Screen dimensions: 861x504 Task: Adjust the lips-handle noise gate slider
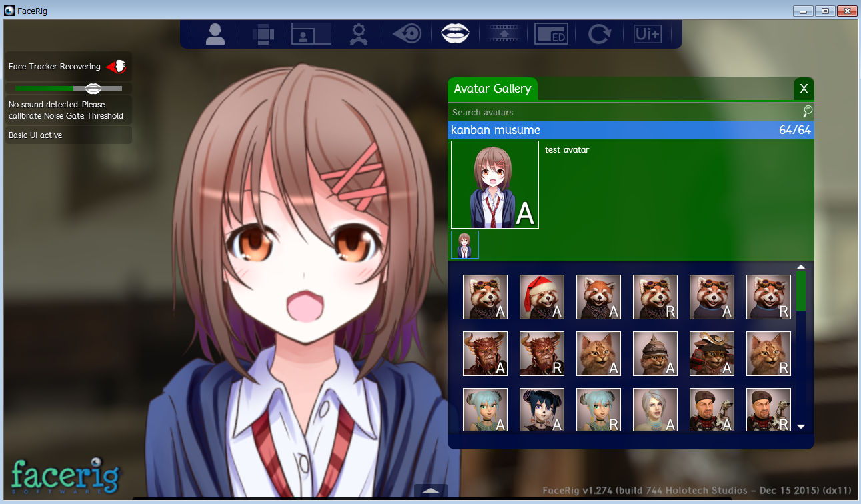pyautogui.click(x=93, y=88)
